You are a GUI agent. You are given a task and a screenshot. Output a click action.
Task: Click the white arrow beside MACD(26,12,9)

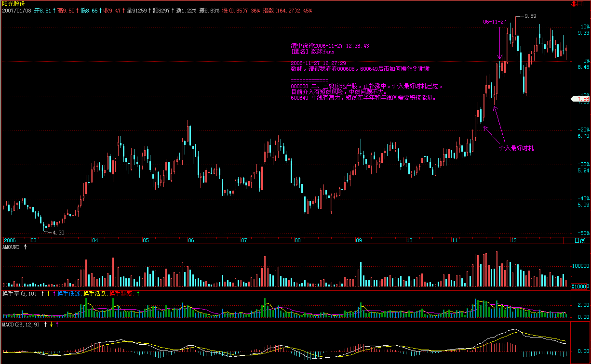[45, 325]
